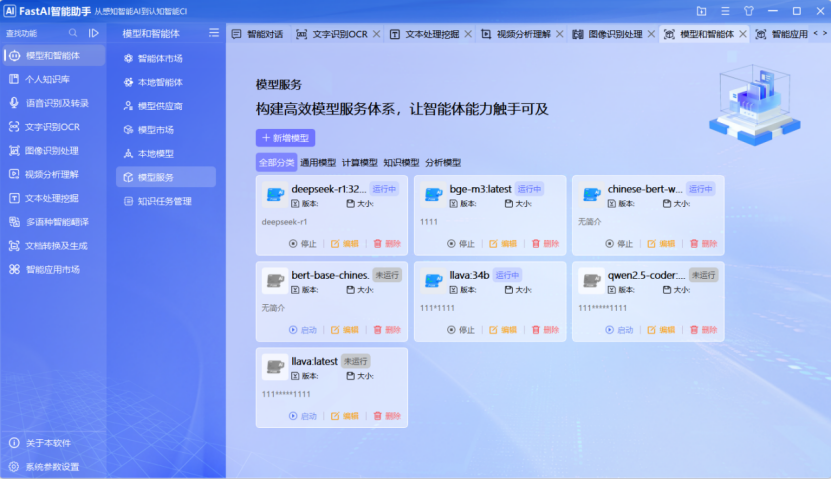Click the llava:latest model thumbnail icon
The image size is (831, 480).
pos(275,367)
